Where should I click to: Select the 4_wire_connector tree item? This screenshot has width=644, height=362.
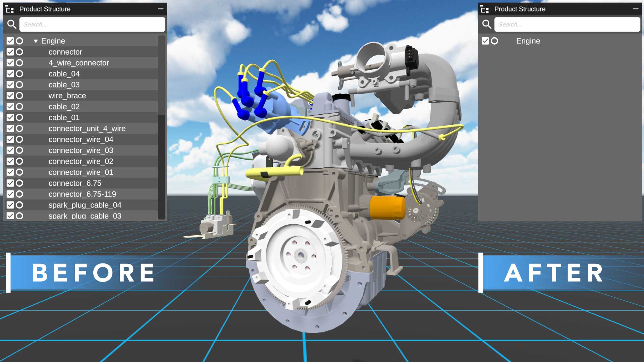[79, 63]
